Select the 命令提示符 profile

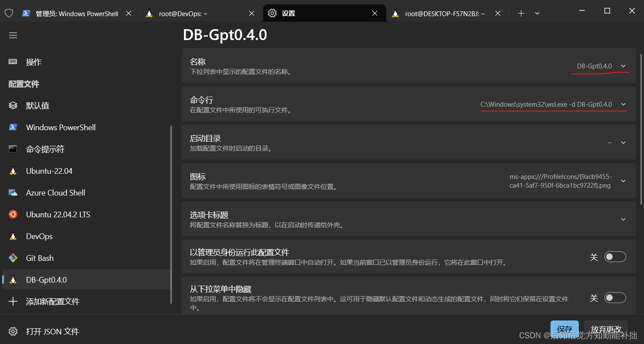(86, 149)
